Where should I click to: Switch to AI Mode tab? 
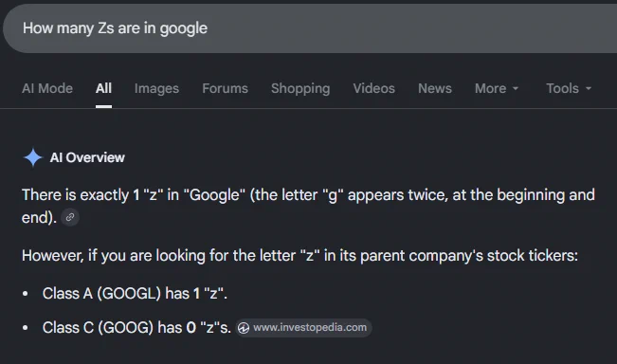pyautogui.click(x=47, y=88)
